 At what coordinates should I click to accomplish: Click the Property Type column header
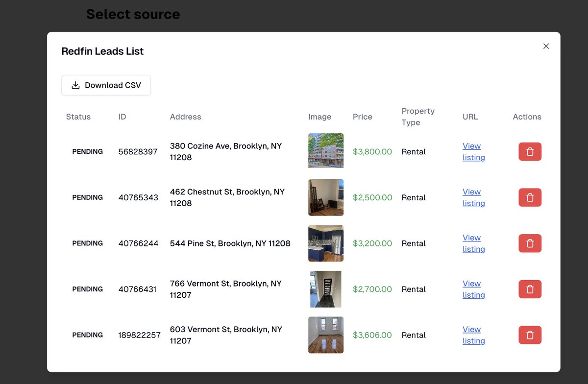(418, 117)
